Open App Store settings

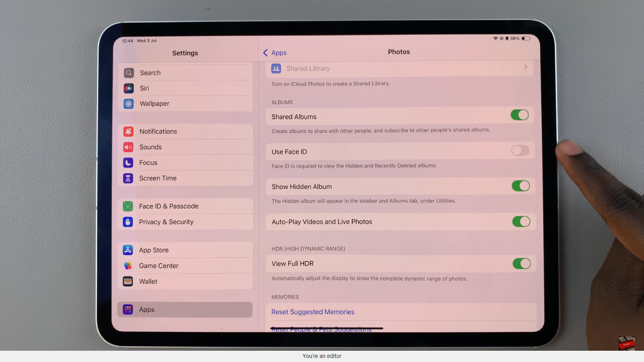pos(185,250)
